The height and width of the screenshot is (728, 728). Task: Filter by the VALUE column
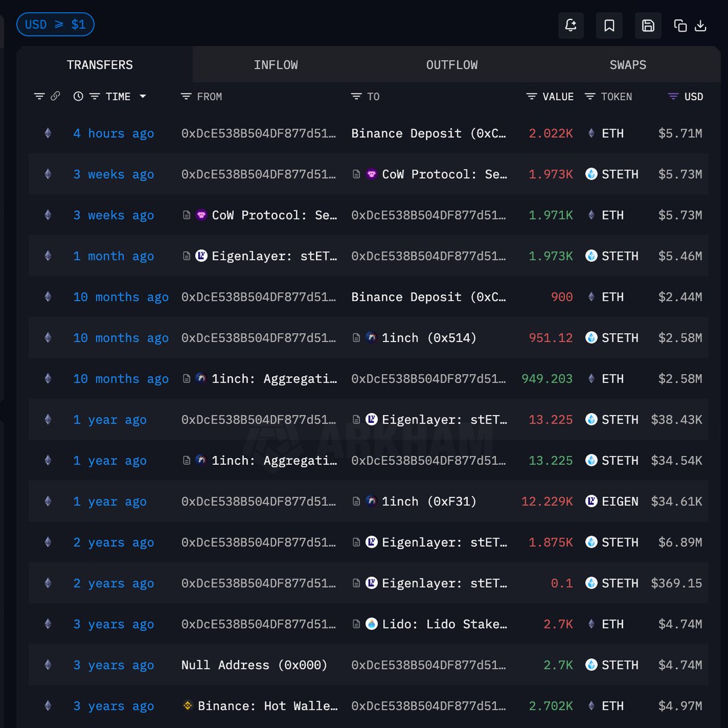[531, 96]
